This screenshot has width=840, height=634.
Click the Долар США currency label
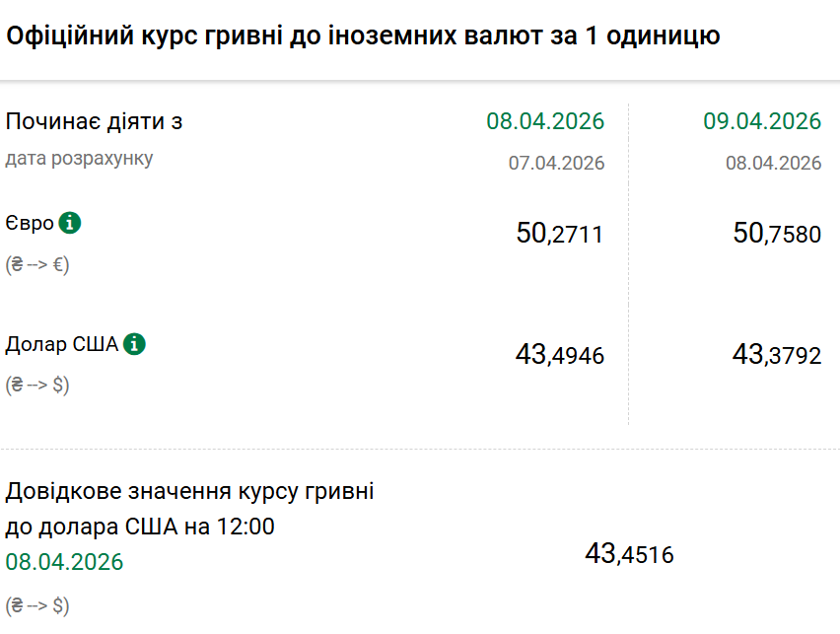62,345
